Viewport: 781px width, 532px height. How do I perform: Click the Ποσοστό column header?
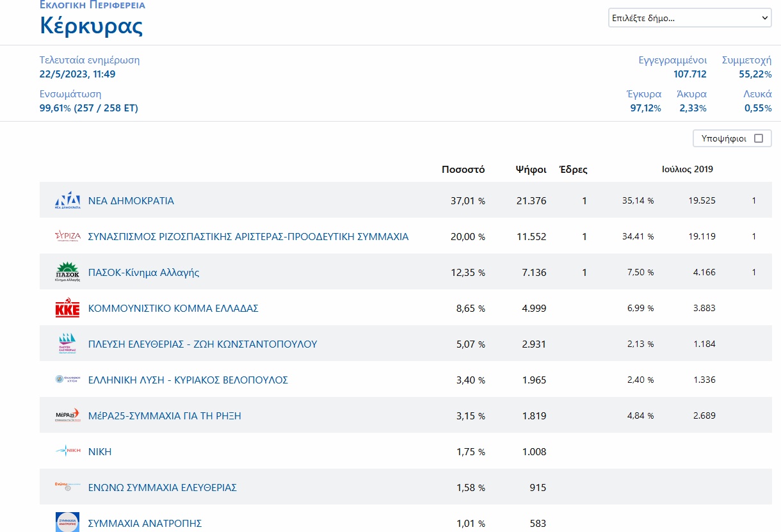pos(463,170)
